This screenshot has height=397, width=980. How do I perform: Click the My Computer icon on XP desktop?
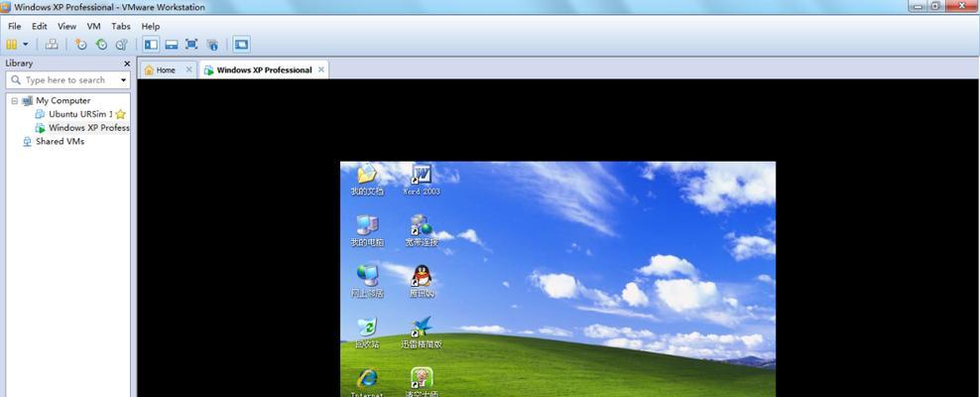click(367, 230)
